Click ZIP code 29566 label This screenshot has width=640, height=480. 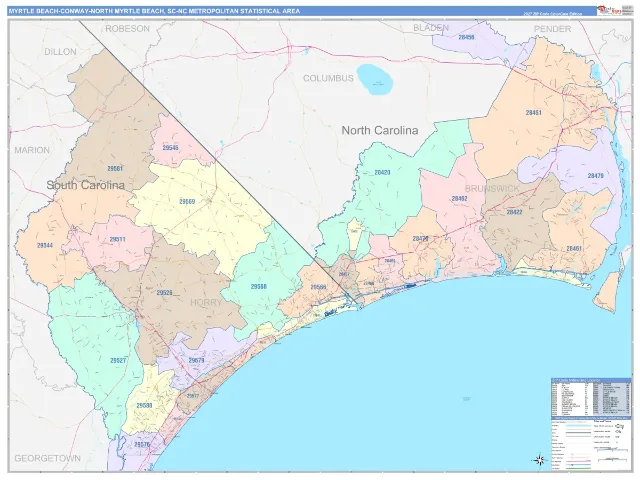coord(318,287)
